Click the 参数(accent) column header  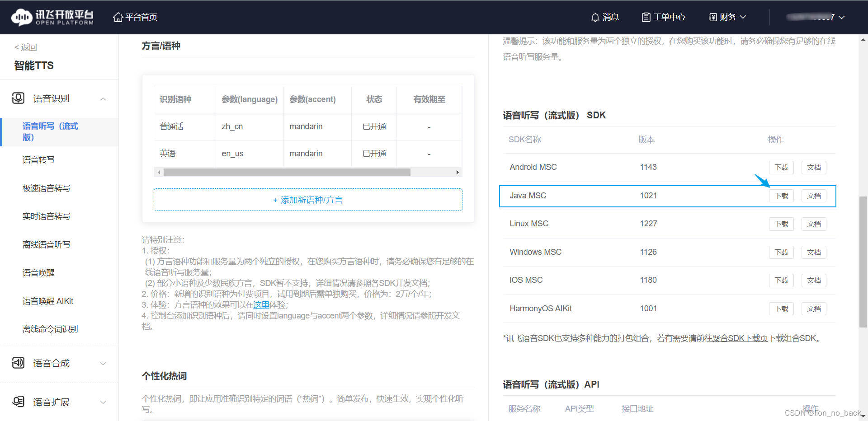[x=318, y=99]
